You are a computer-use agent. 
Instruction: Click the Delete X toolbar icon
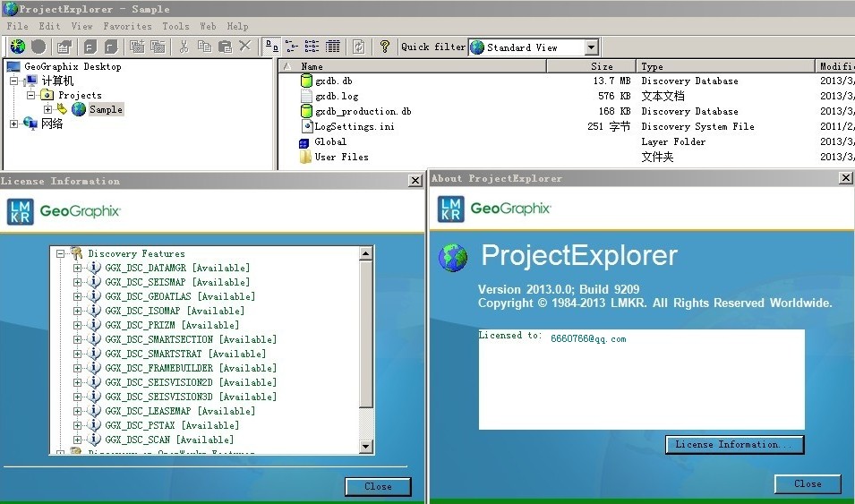coord(245,47)
